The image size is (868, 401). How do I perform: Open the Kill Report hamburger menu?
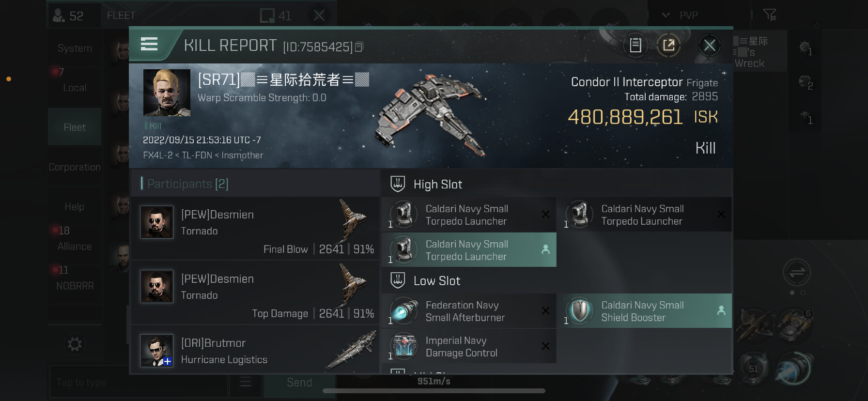click(x=149, y=45)
